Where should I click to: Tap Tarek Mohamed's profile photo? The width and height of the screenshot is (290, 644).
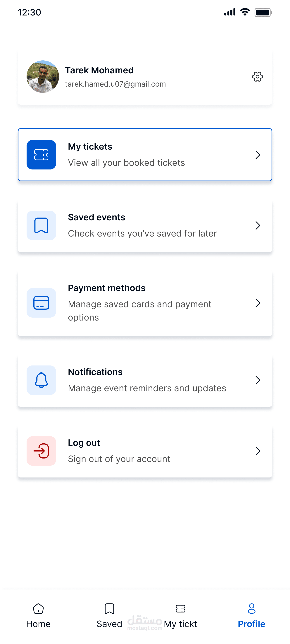click(x=43, y=77)
